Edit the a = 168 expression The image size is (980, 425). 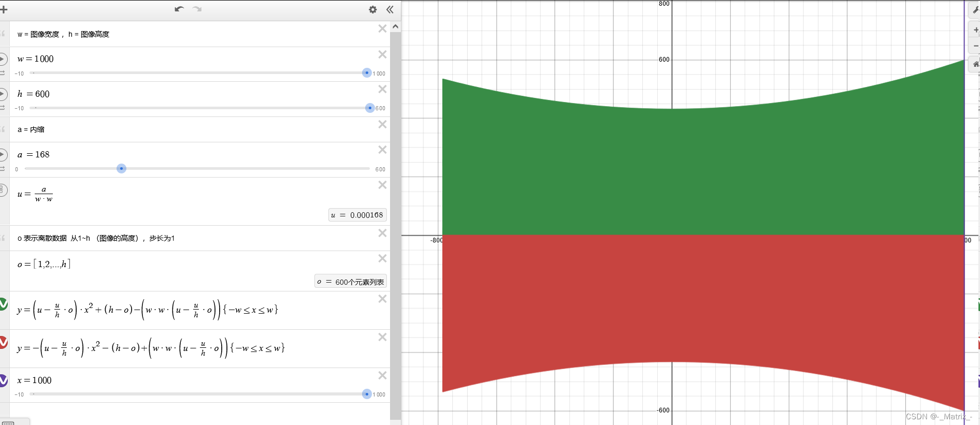coord(34,155)
